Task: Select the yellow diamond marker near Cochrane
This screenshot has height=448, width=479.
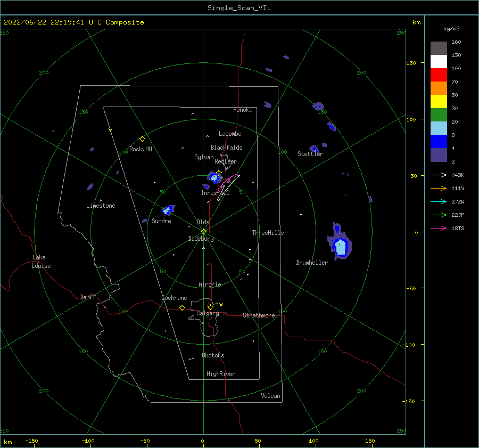Action: coord(182,308)
